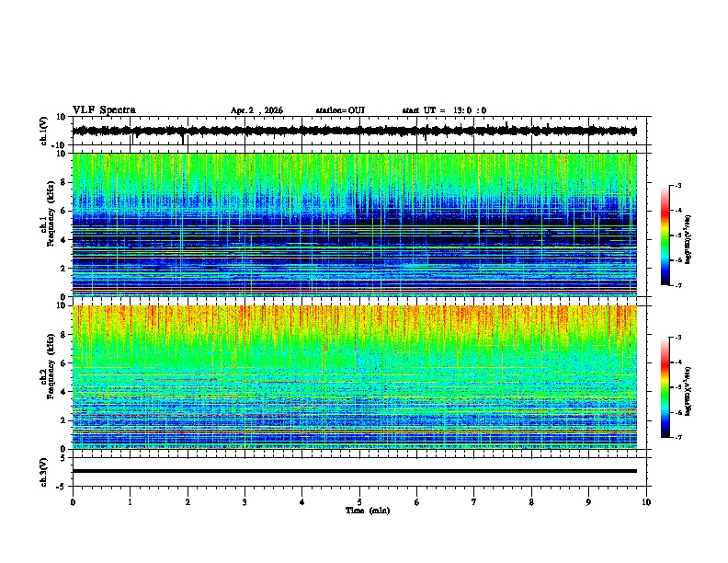The width and height of the screenshot is (728, 563).
Task: Click the ch.2 spectrogram panel
Action: [x=355, y=377]
